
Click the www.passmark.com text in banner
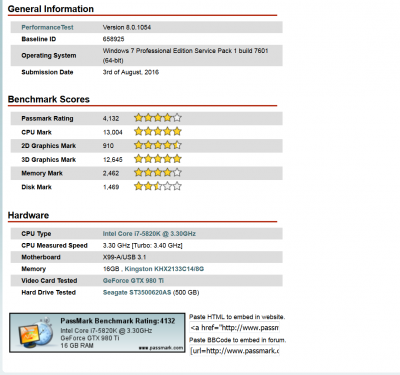tap(161, 348)
